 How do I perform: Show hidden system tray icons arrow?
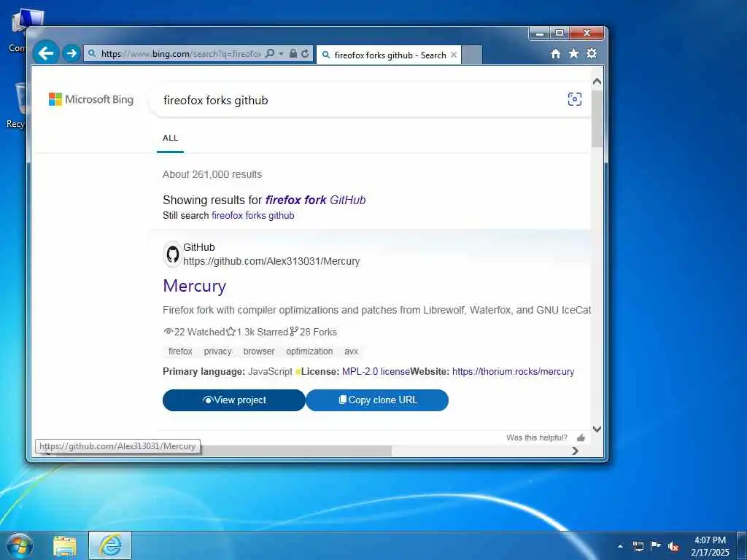(x=620, y=546)
